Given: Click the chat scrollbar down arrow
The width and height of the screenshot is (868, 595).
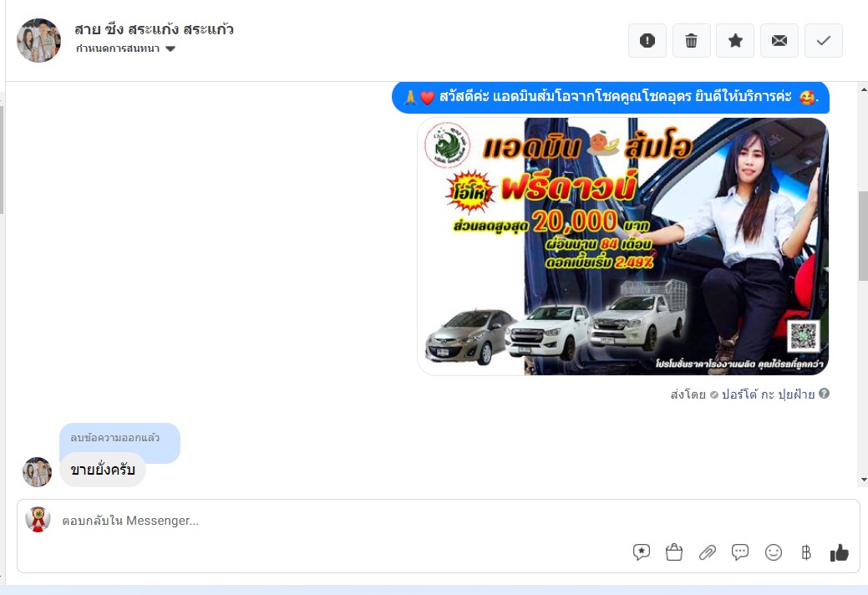Looking at the screenshot, I should click(864, 480).
